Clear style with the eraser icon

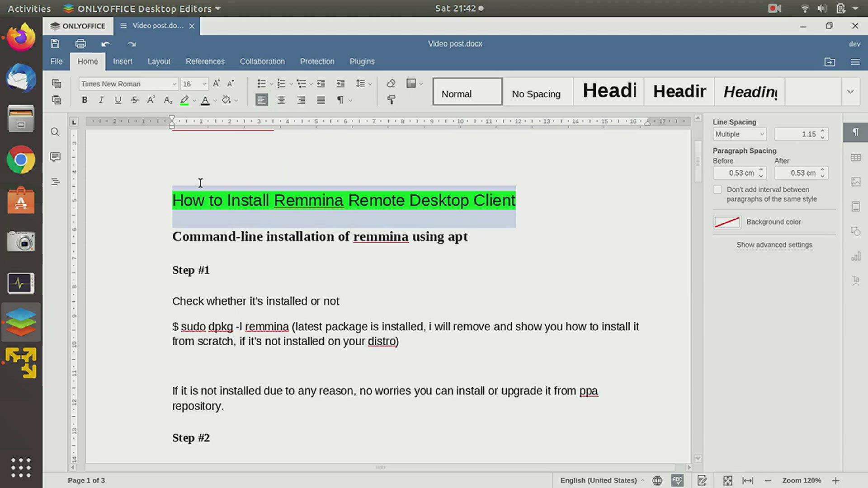[391, 84]
